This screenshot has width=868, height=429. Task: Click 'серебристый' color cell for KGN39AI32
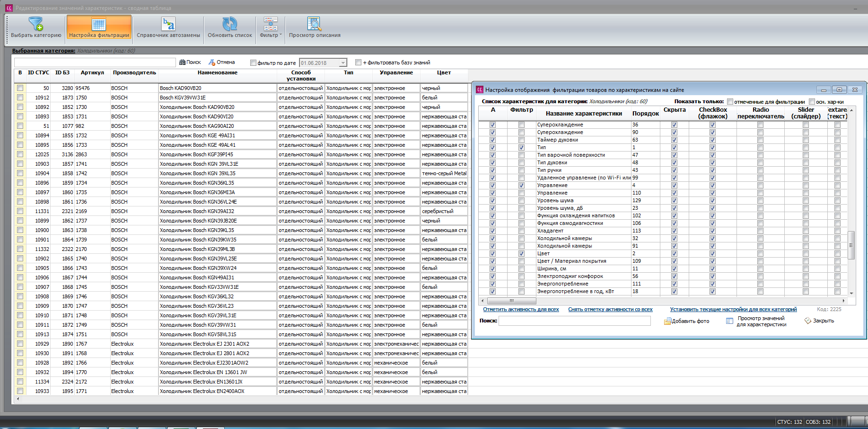[444, 211]
